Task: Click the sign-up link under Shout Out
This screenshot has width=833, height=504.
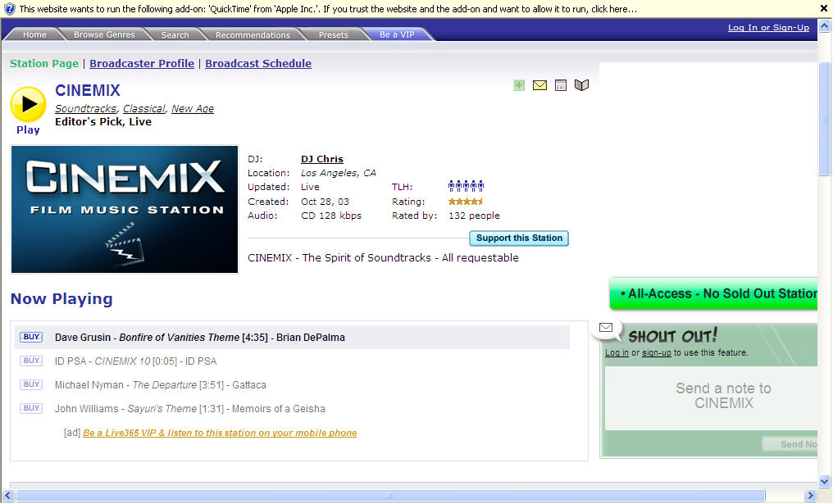Action: tap(657, 352)
